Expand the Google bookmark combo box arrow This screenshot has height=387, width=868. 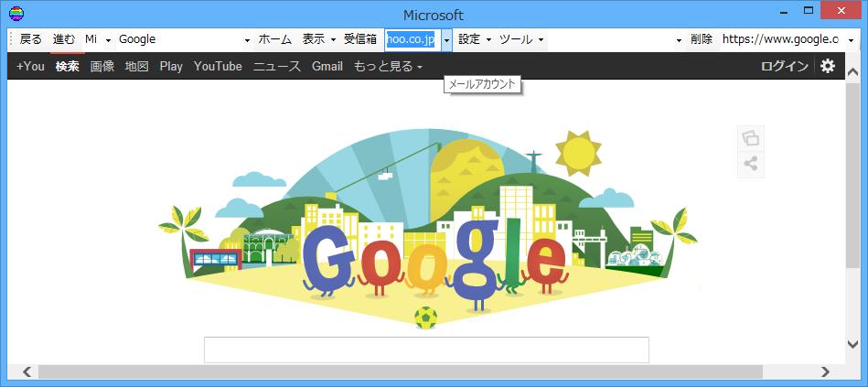coord(248,40)
